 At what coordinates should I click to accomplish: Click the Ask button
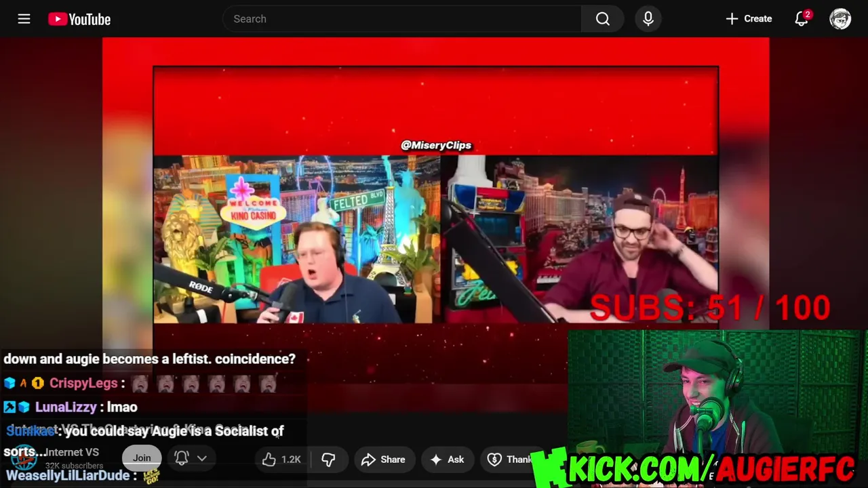447,460
